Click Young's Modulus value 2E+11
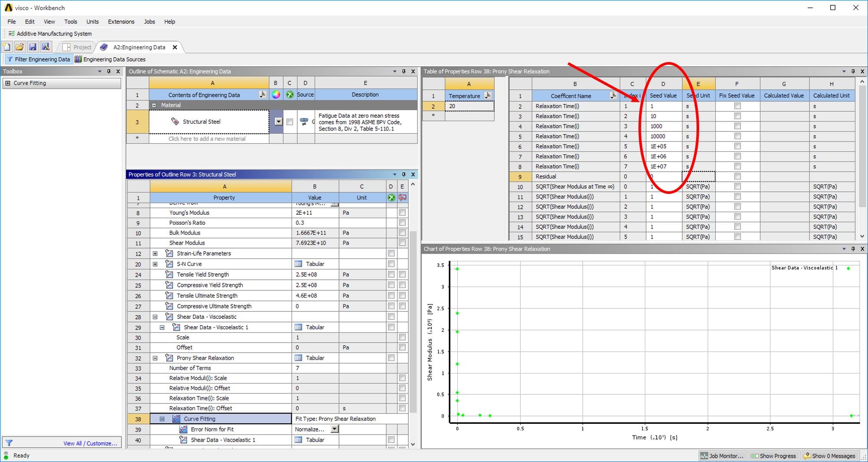 click(315, 213)
